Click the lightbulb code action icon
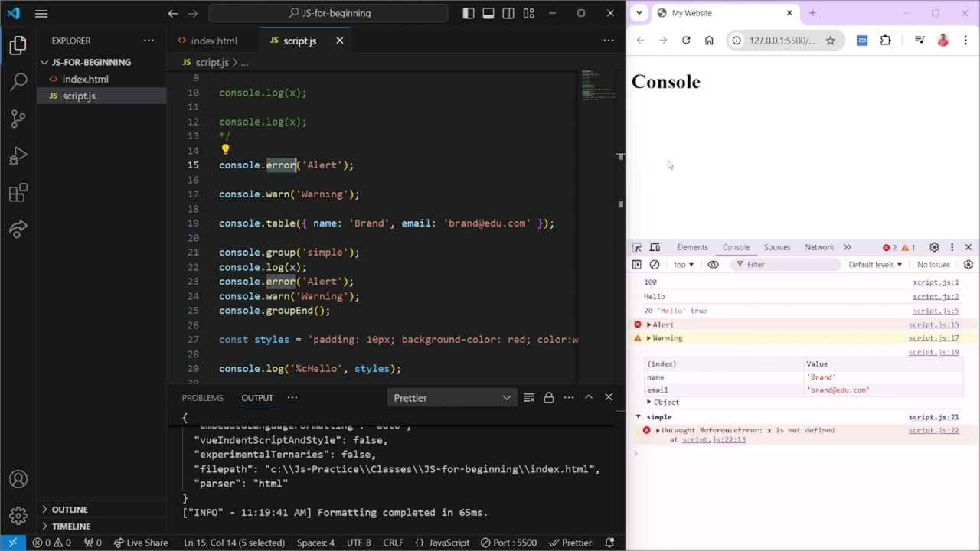 [x=225, y=150]
